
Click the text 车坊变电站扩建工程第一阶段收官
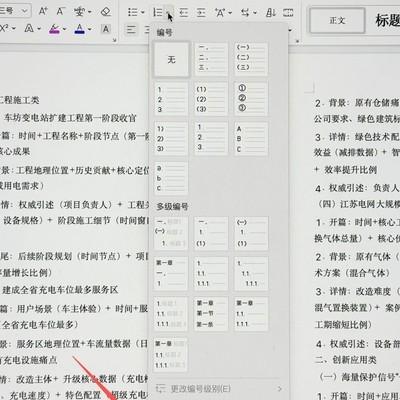70,118
